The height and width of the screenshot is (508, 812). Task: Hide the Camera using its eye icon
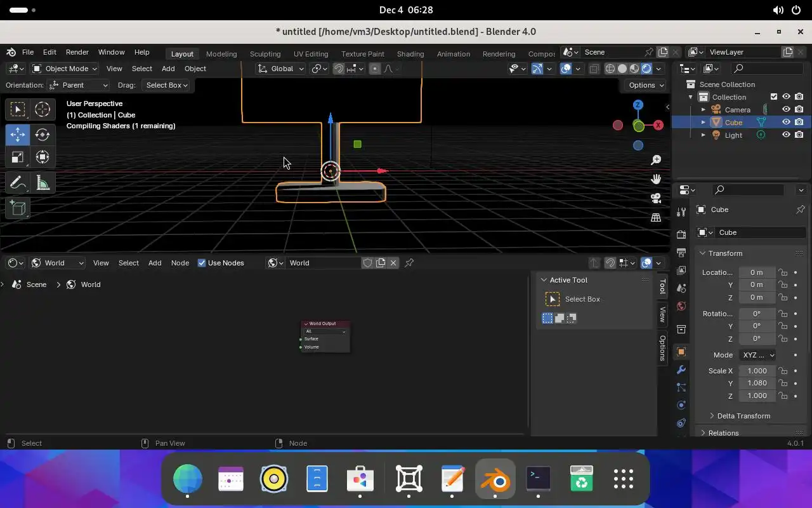[786, 109]
